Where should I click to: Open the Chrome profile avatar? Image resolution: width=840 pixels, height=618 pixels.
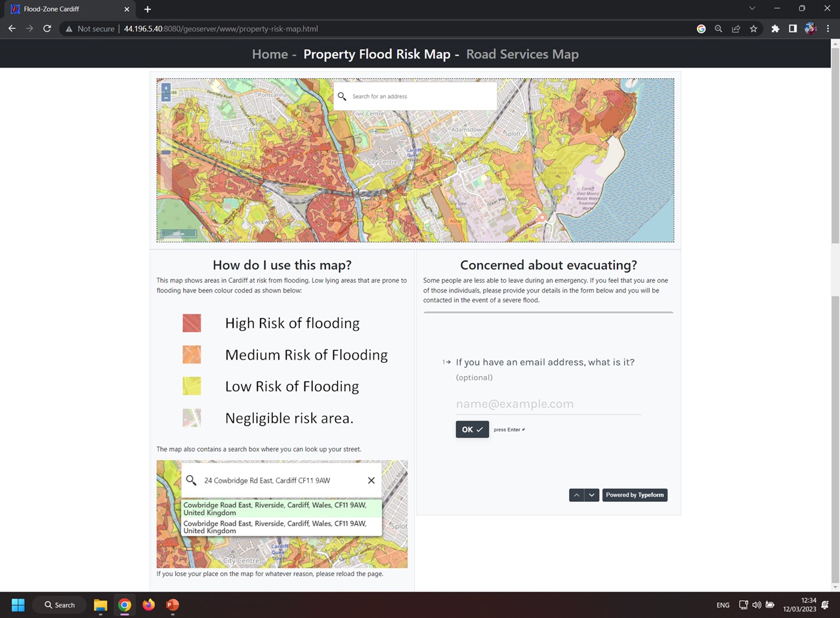click(810, 29)
